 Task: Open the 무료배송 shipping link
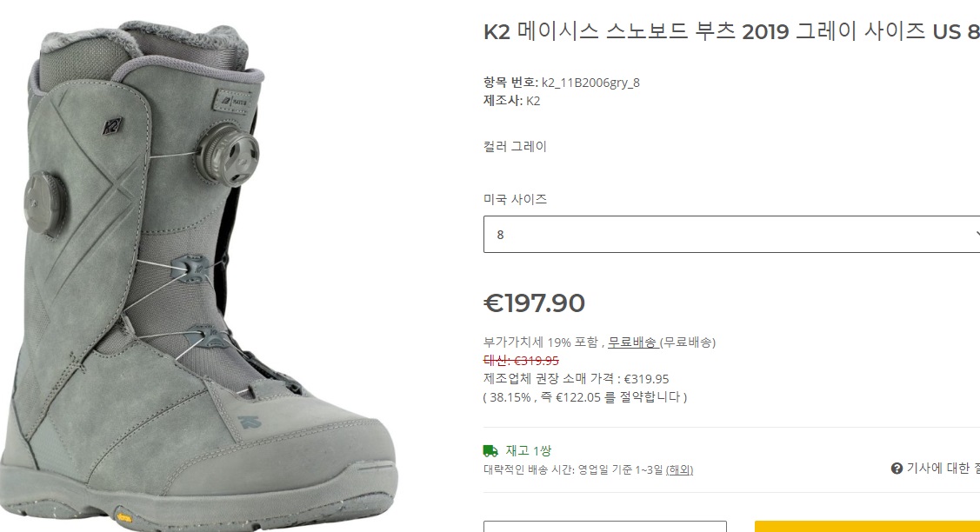coord(632,342)
